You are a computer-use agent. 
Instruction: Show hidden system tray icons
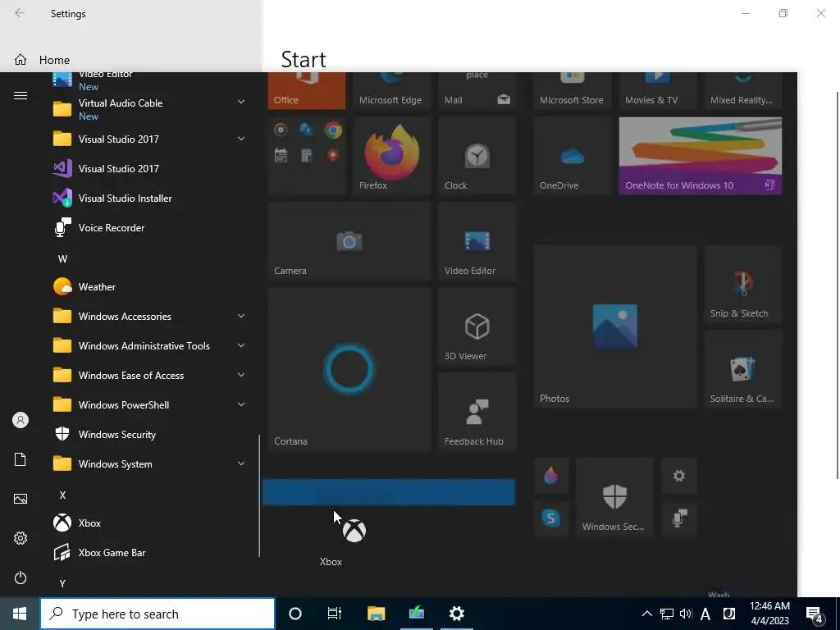[x=646, y=614]
